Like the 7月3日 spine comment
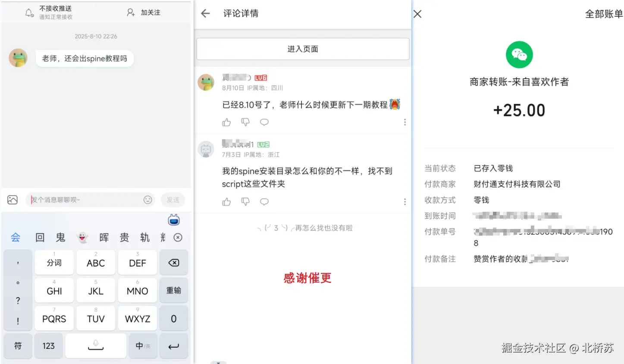624x364 pixels. pos(226,202)
